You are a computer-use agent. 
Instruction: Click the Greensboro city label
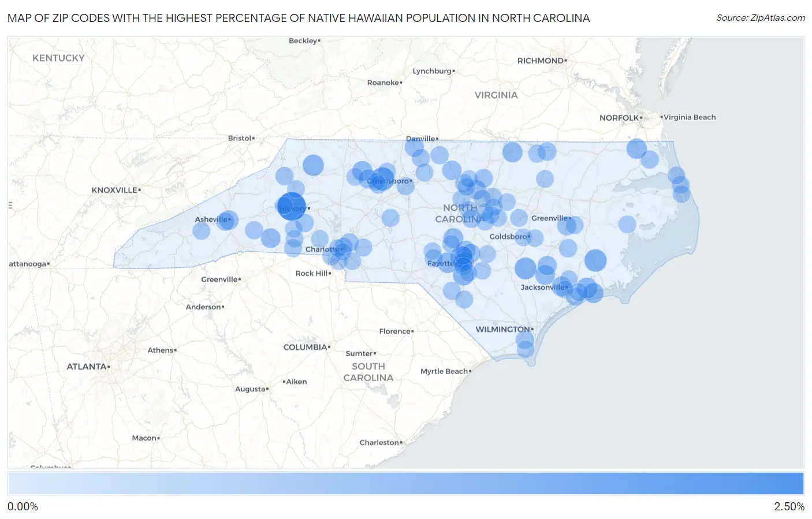[x=388, y=181]
